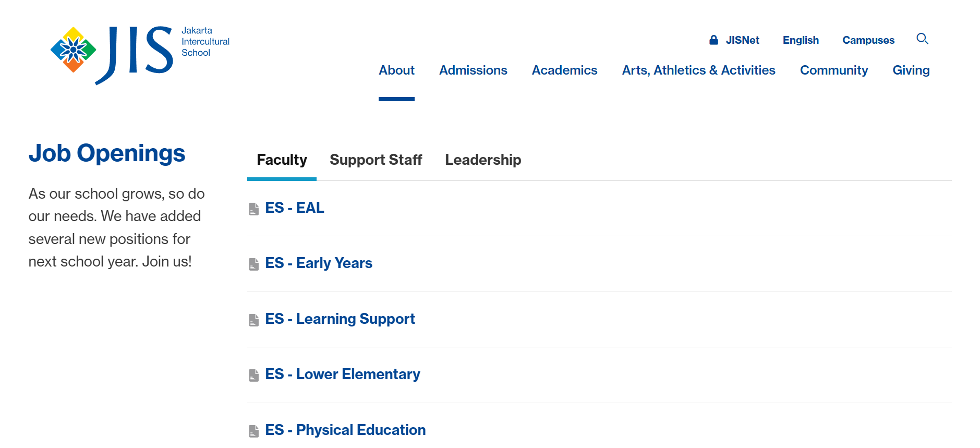Click document icon beside ES - Learning Support
Screen dimensions: 980x448
[x=254, y=320]
